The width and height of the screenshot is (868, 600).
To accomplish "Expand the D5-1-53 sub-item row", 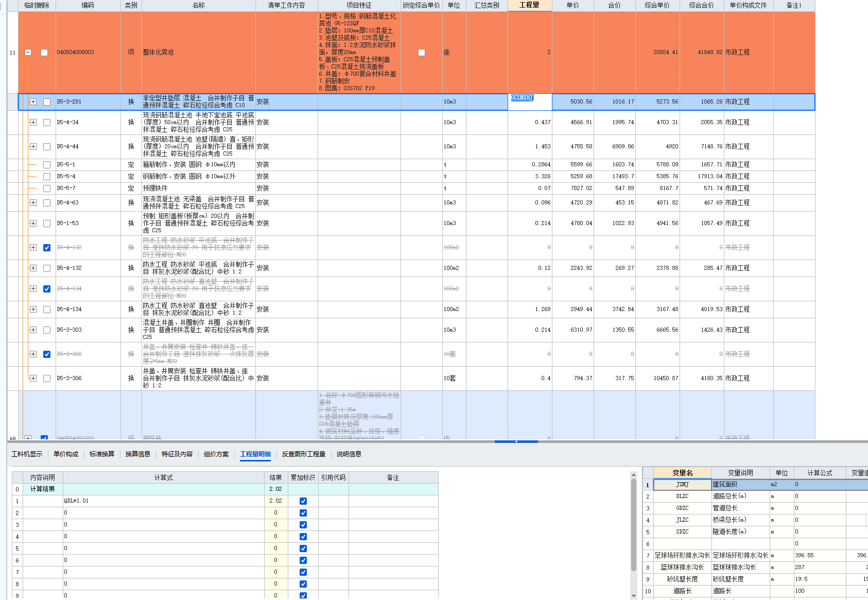I will [x=33, y=224].
